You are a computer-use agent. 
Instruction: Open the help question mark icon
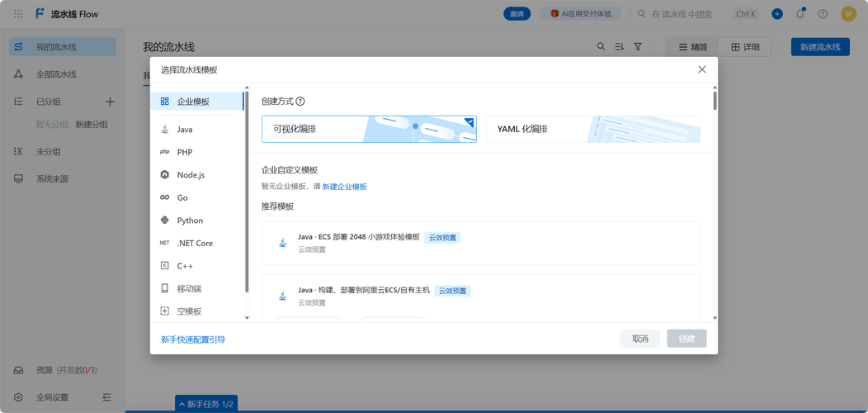pyautogui.click(x=823, y=14)
